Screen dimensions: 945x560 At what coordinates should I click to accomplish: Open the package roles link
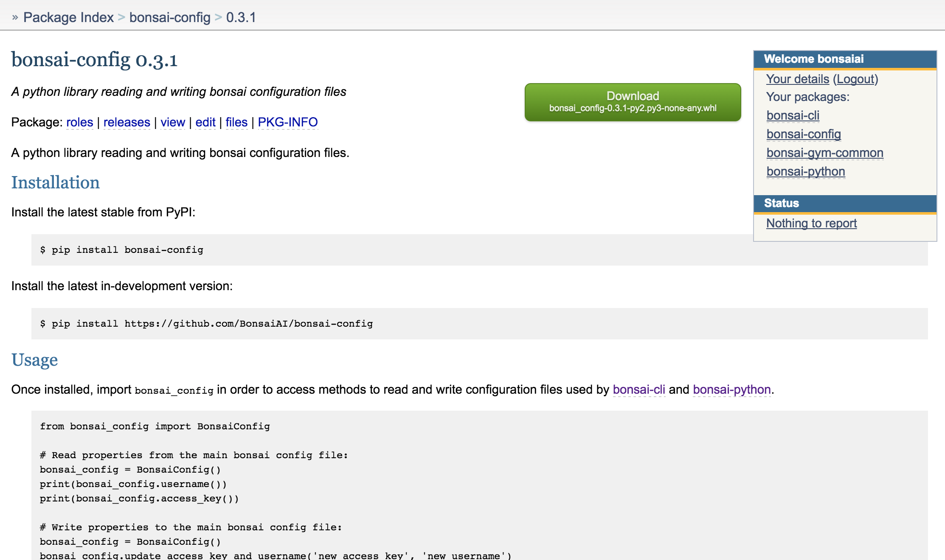(x=80, y=122)
